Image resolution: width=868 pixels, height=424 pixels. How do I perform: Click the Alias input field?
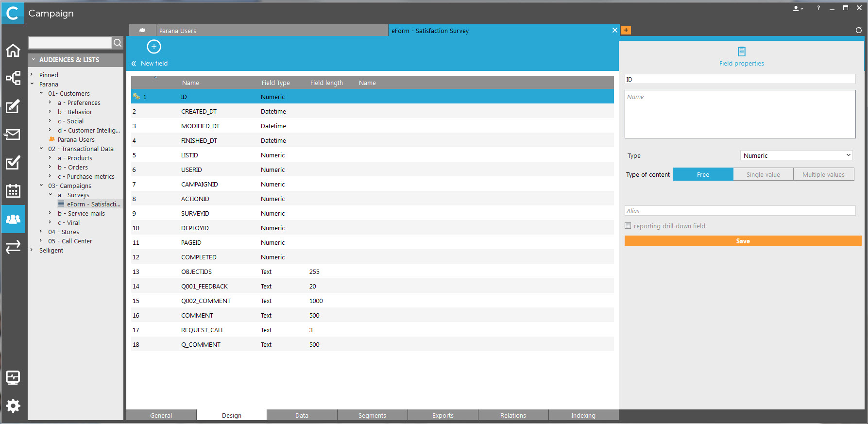tap(740, 211)
